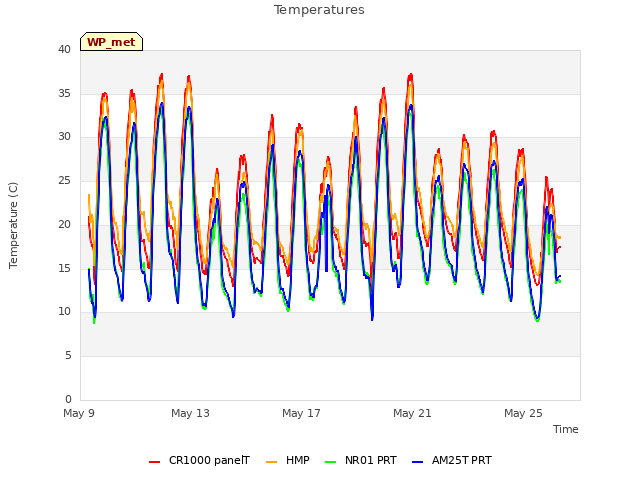The image size is (640, 480).
Task: Click the y-axis value 20
Action: coord(64,224)
